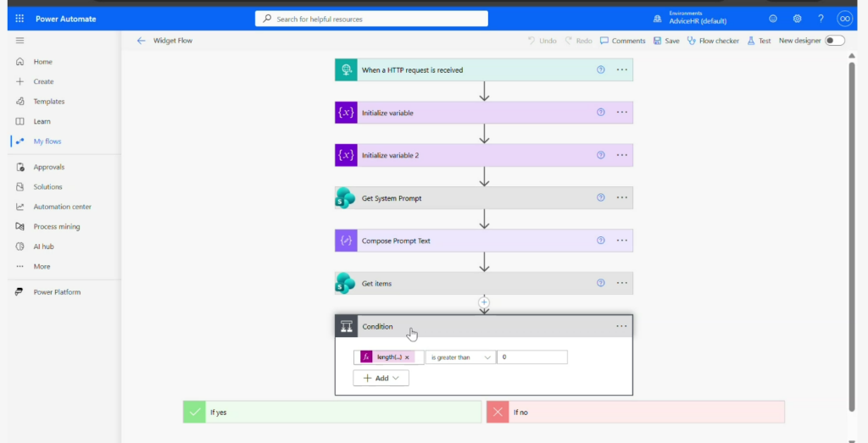Viewport: 868px width, 443px height.
Task: Open Get items ellipsis menu
Action: pos(621,283)
